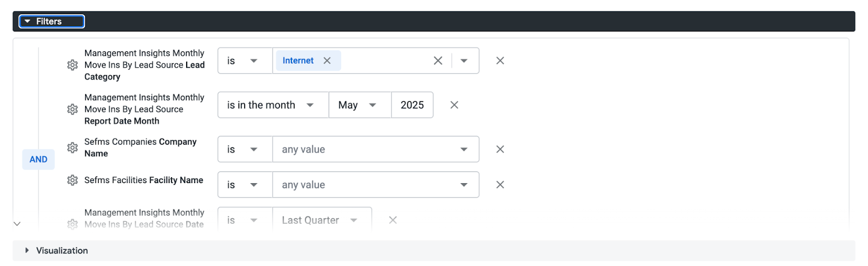Image resolution: width=868 pixels, height=266 pixels.
Task: Click gear icon next to Company Name filter
Action: coord(72,148)
